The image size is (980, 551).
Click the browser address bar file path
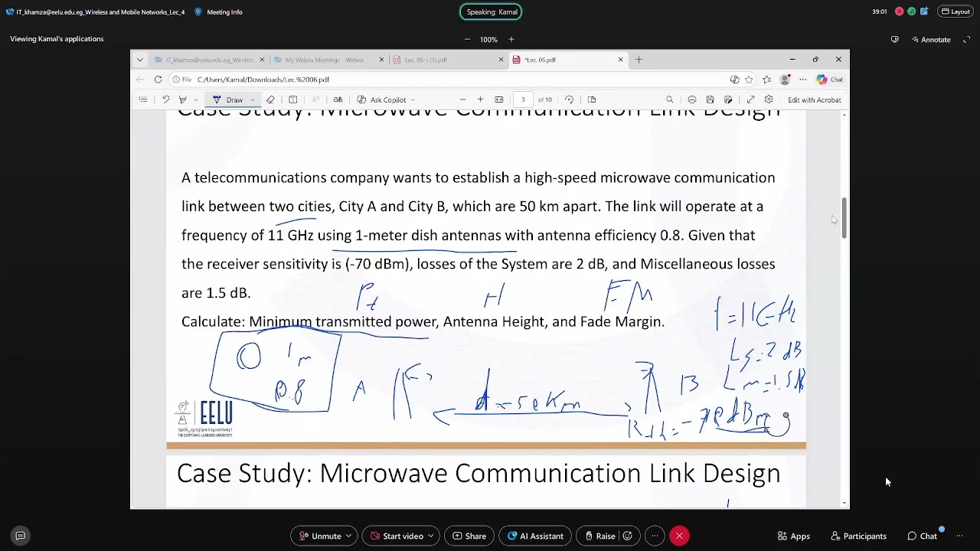pos(263,80)
